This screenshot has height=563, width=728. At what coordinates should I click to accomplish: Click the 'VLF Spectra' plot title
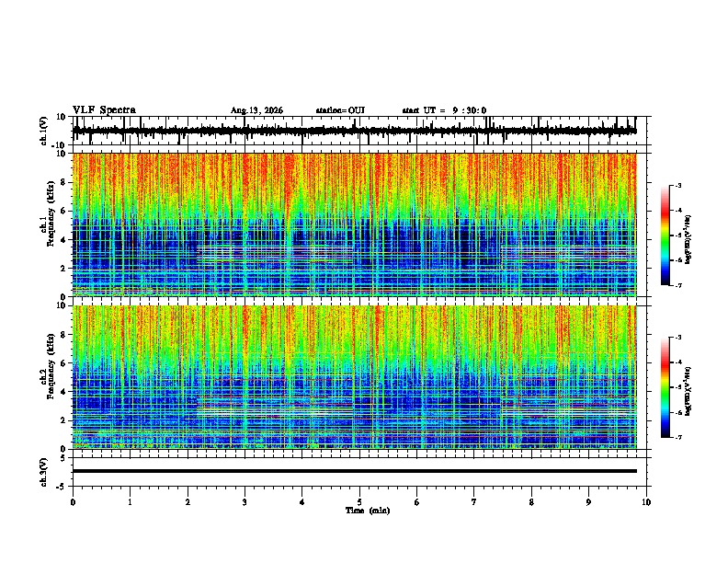coord(104,110)
